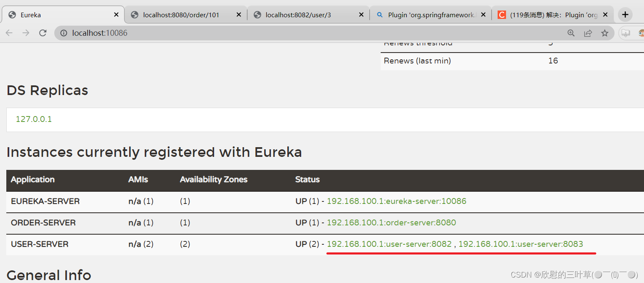644x283 pixels.
Task: Click the n/a (2) AMIs cell
Action: coord(141,244)
